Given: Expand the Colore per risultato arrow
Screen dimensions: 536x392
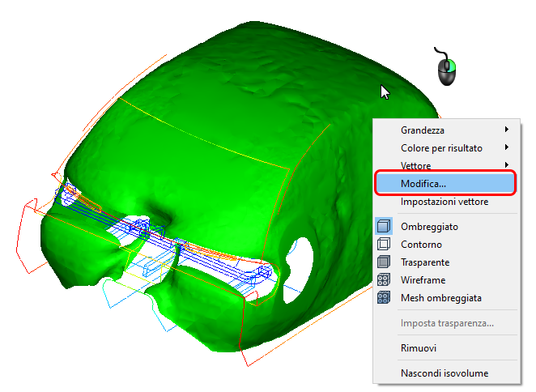Looking at the screenshot, I should (x=507, y=147).
